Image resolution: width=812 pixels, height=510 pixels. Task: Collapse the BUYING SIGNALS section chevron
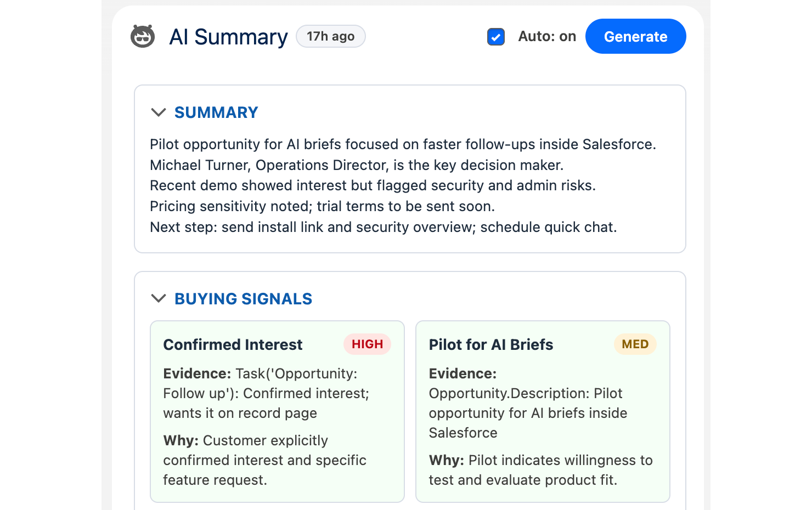point(158,299)
